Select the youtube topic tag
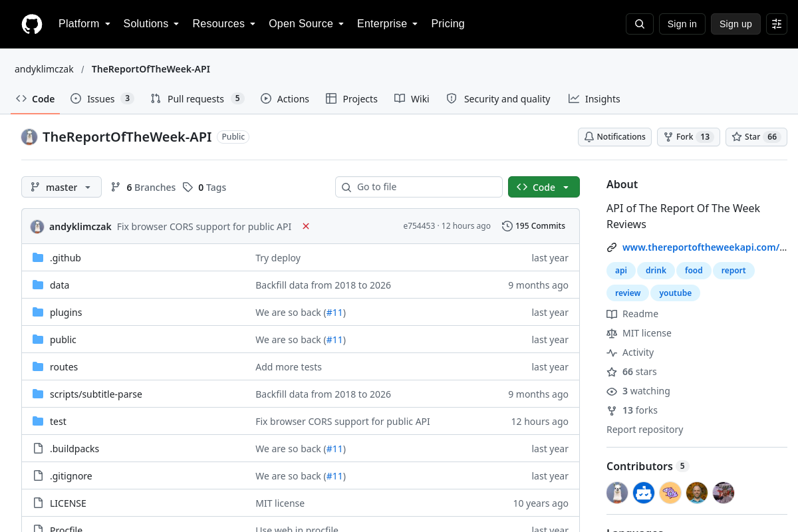 (676, 293)
